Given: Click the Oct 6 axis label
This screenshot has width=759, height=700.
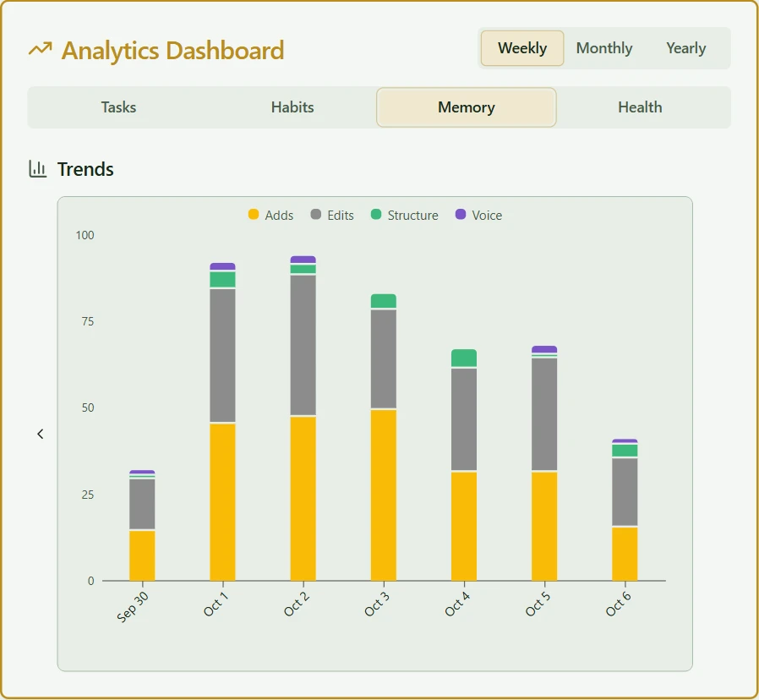Looking at the screenshot, I should pos(618,604).
